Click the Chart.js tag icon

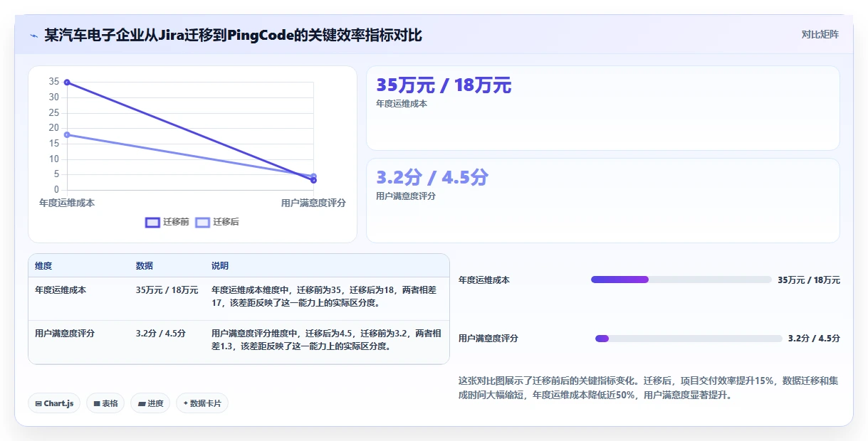coord(38,403)
